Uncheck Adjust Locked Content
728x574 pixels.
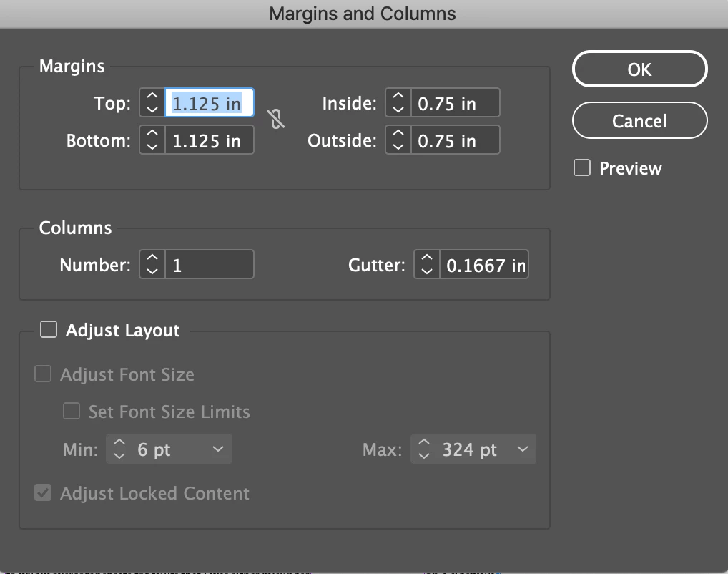(x=44, y=493)
